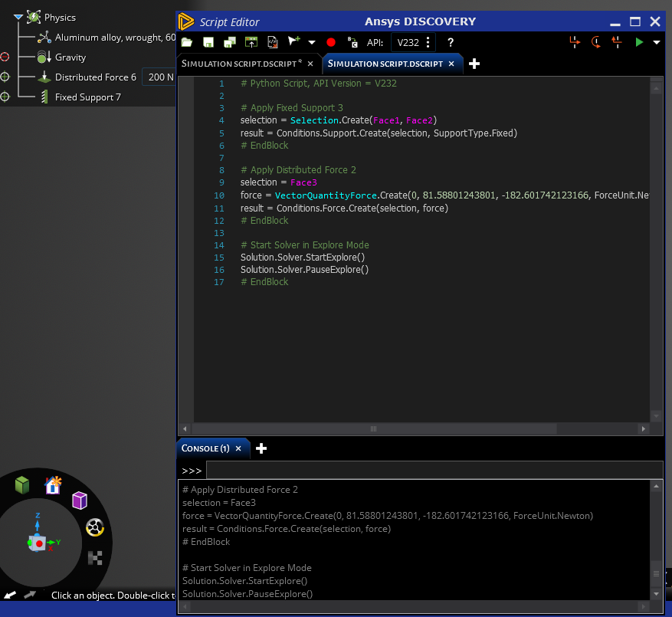Click the code editor vertical scroll up arrow

pos(656,88)
